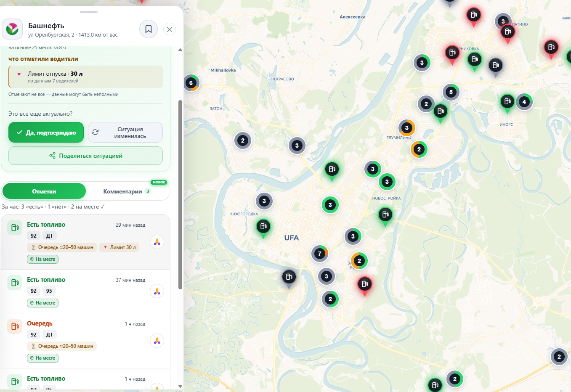Click the За час summary line
Image resolution: width=571 pixels, height=392 pixels.
pos(53,207)
